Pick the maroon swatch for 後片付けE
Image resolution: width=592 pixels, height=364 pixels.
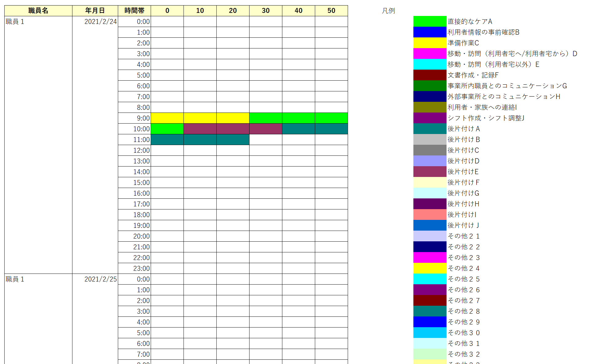click(x=430, y=172)
